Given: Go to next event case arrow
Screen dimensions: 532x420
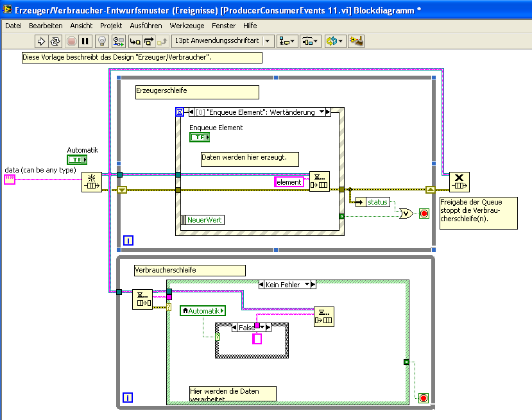Looking at the screenshot, I should (328, 112).
